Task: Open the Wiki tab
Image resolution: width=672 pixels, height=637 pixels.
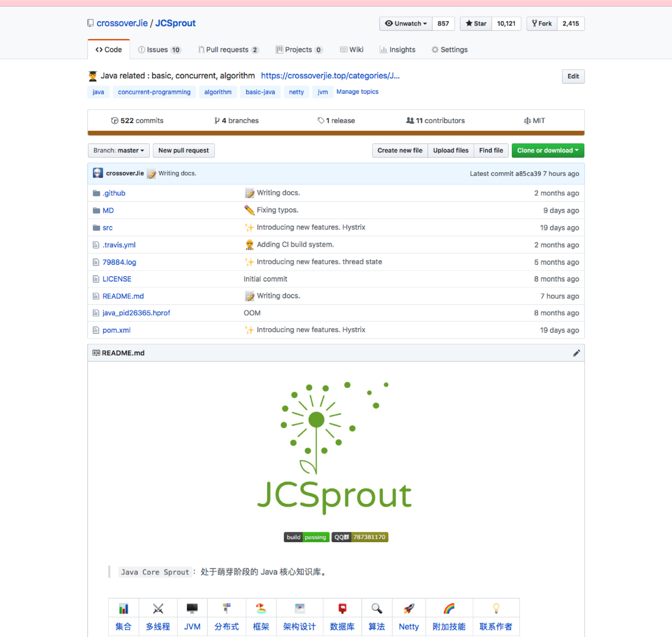Action: (x=351, y=50)
